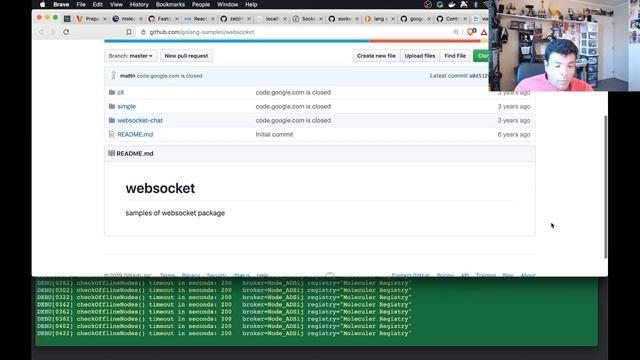Open commit message in the simple row
640x360 pixels.
tap(293, 106)
